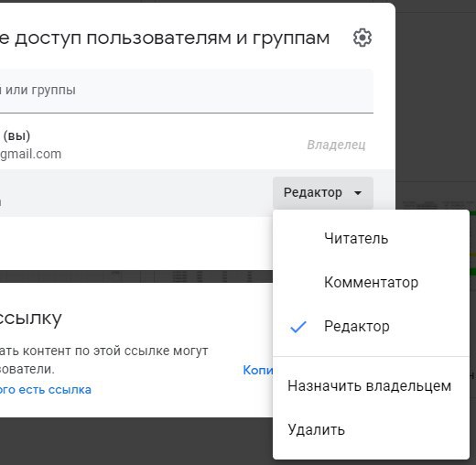Open the Редактор role dropdown

pos(323,193)
